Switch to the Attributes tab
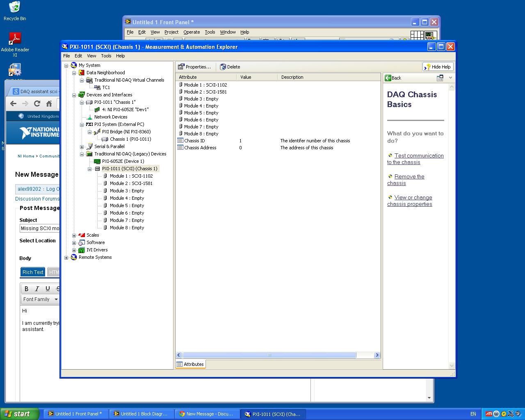525x420 pixels. (190, 364)
